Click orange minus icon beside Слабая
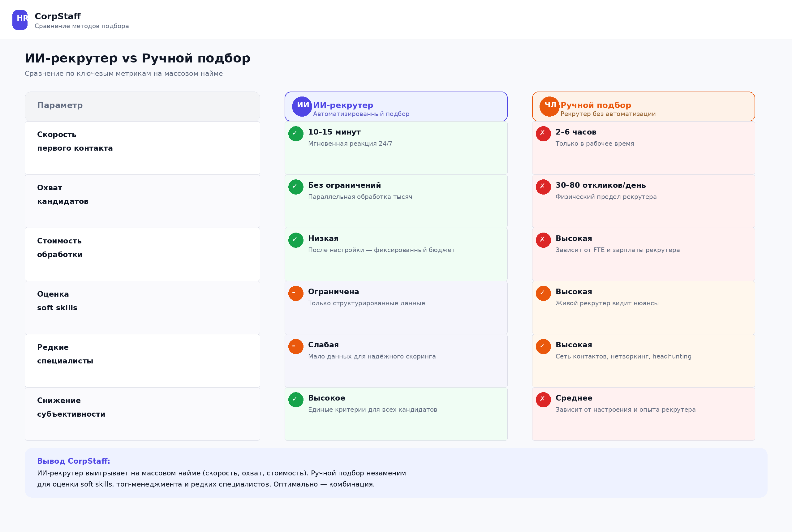This screenshot has width=792, height=532. [296, 346]
